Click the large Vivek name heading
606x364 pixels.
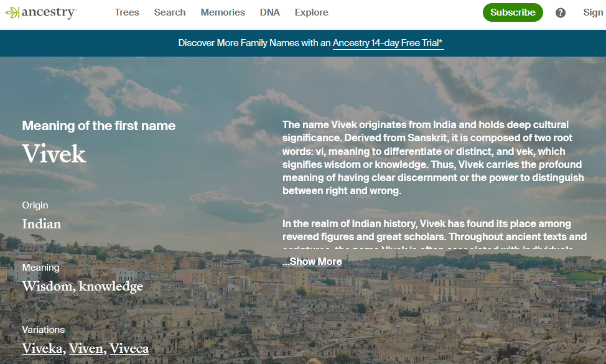[54, 154]
